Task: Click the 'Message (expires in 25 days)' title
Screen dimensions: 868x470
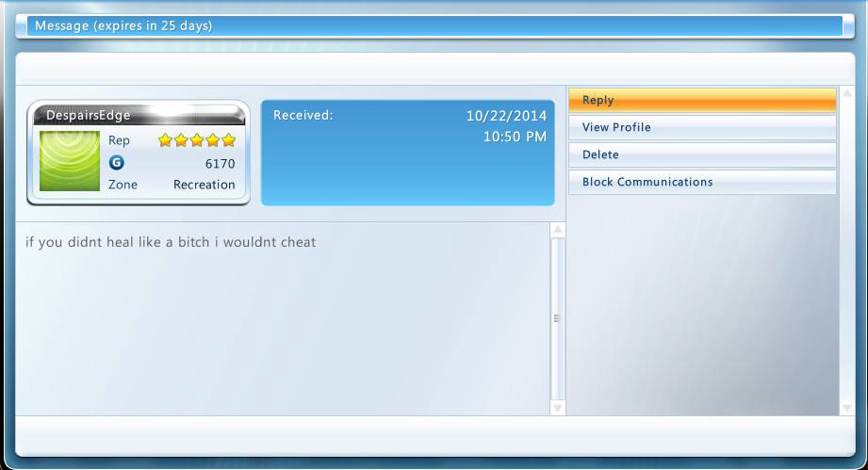Action: coord(123,26)
